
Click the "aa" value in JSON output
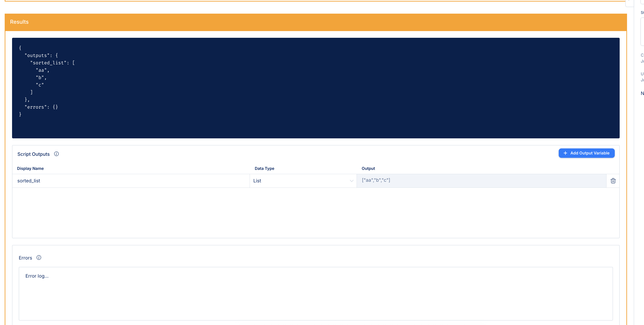point(41,70)
